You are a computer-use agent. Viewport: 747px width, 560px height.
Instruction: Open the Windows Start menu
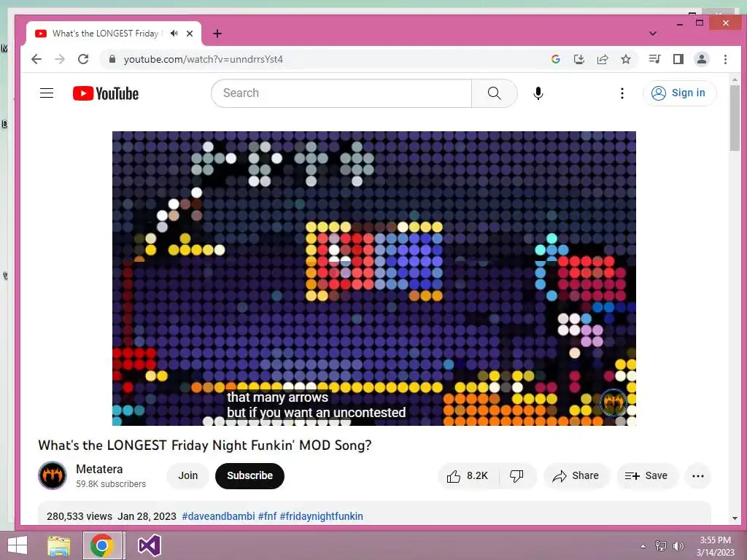(18, 545)
